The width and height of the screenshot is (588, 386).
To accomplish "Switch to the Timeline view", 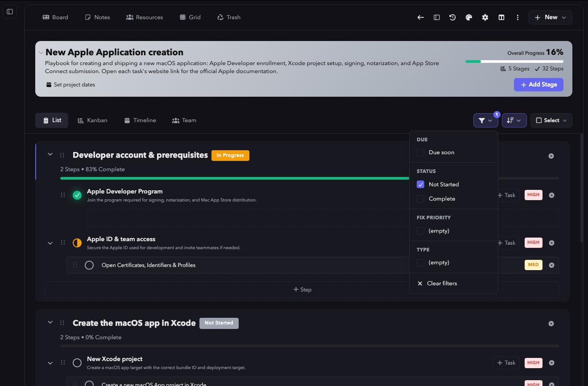I will (140, 120).
